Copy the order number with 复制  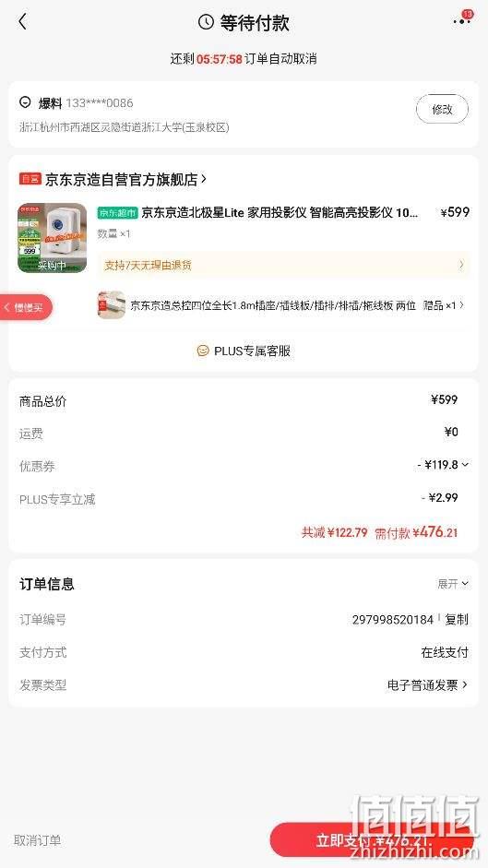457,620
